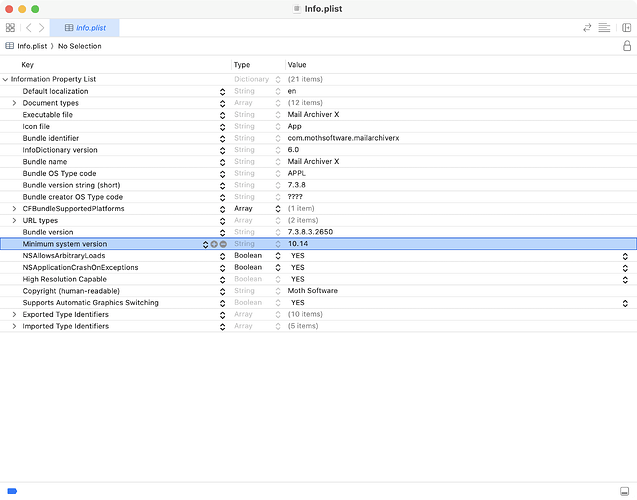Viewport: 637px width, 500px height.
Task: Click Info.plist in the jump bar
Action: click(x=32, y=46)
